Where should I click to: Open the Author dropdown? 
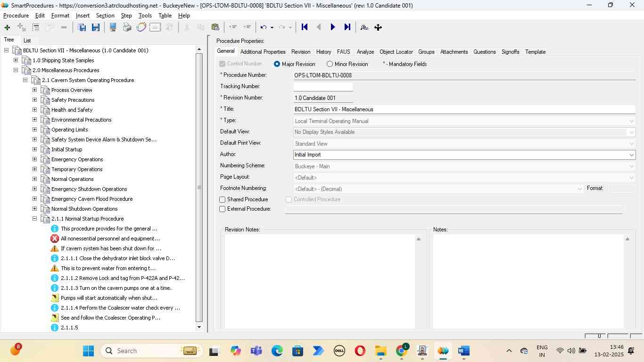(631, 155)
